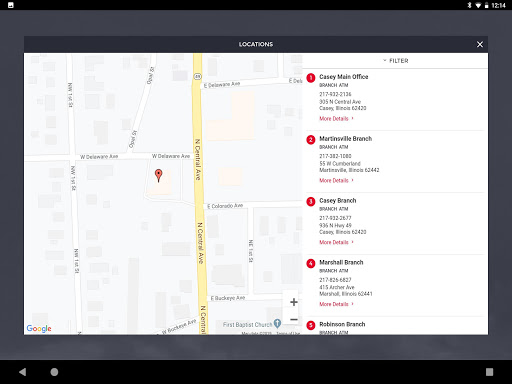Tap the Android recent apps square button
Image resolution: width=512 pixels, height=384 pixels.
pos(489,372)
